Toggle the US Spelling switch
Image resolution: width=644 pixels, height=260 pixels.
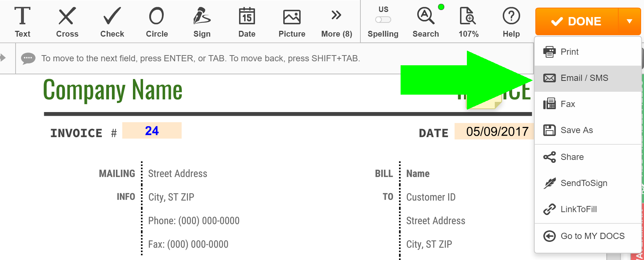click(x=383, y=20)
